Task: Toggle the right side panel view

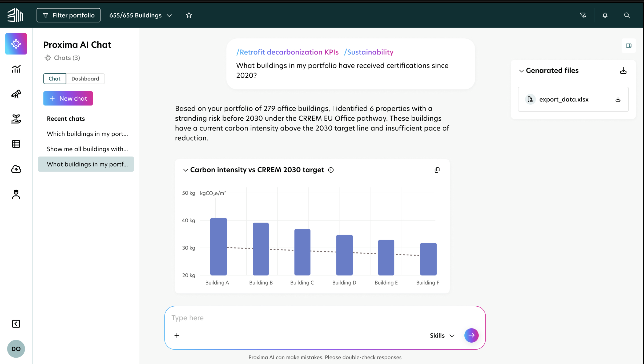Action: point(629,46)
